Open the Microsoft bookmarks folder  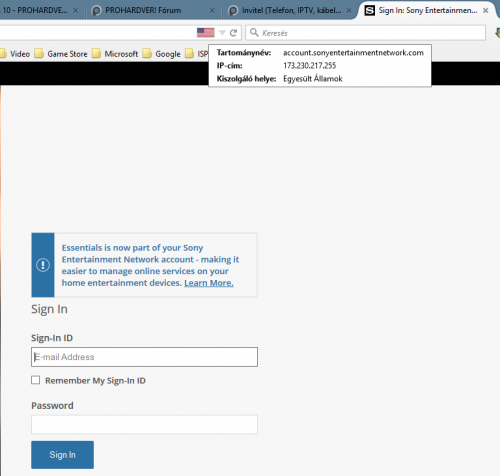pos(115,54)
